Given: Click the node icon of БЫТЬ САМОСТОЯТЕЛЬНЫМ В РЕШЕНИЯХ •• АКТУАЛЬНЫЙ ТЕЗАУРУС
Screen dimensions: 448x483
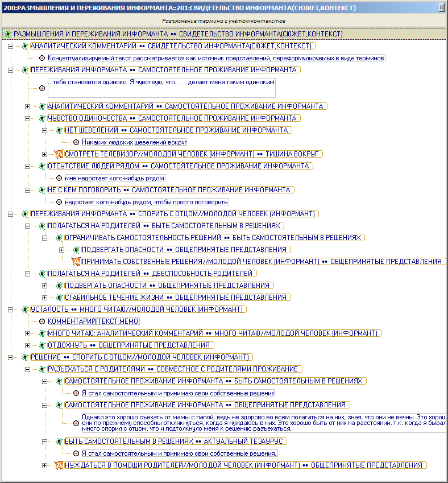Looking at the screenshot, I should tap(59, 441).
